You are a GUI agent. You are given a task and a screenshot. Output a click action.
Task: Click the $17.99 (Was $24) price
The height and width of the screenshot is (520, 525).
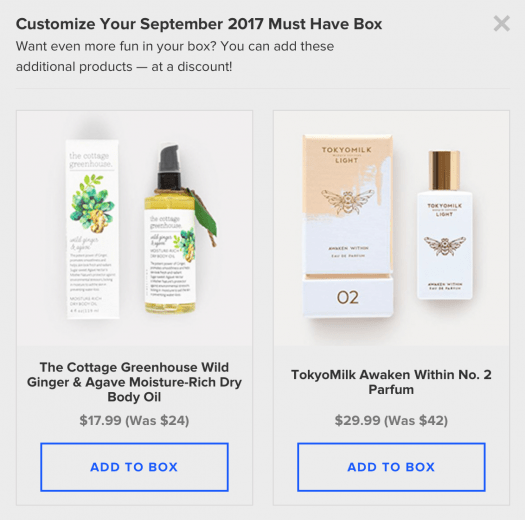tap(134, 420)
